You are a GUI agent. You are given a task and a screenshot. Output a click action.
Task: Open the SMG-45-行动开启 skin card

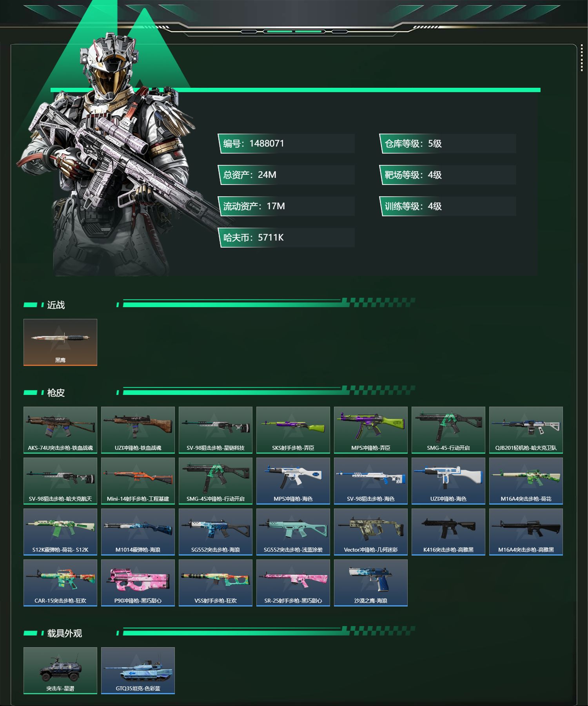[x=448, y=430]
